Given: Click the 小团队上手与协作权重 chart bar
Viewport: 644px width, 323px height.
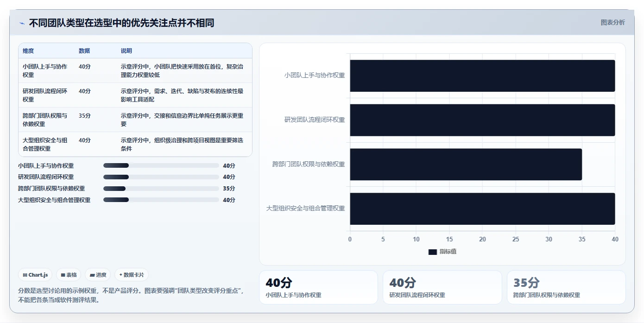Looking at the screenshot, I should coord(482,76).
